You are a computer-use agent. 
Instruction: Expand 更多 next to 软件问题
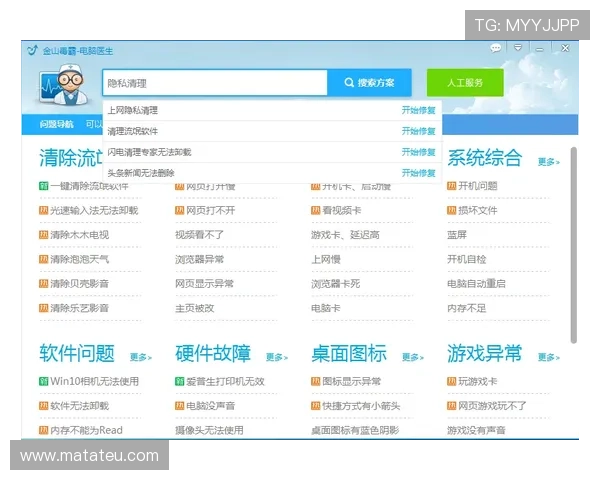pos(141,357)
